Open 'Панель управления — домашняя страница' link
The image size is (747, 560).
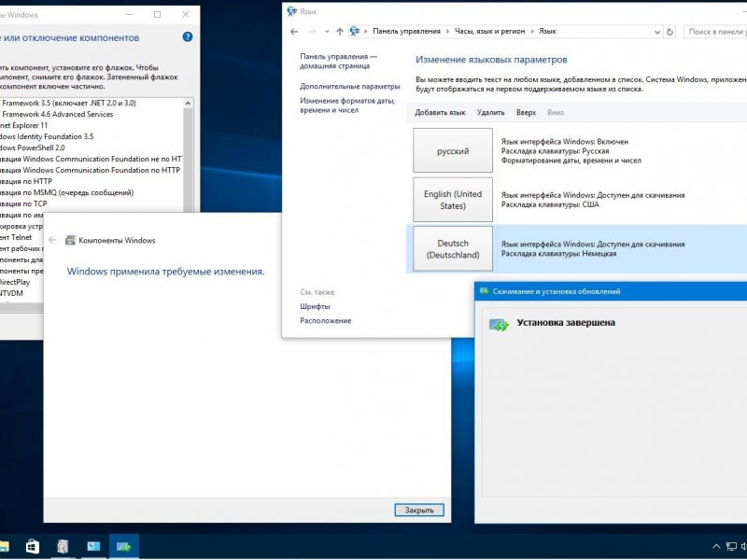point(338,61)
